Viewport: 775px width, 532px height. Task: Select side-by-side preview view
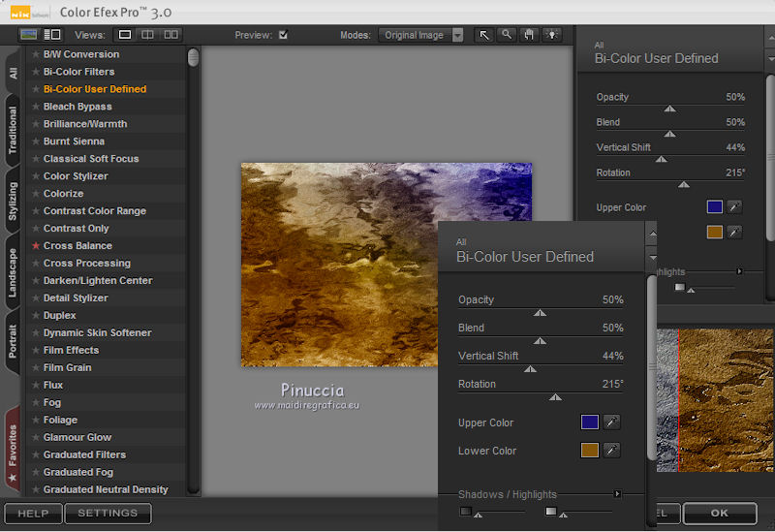170,35
